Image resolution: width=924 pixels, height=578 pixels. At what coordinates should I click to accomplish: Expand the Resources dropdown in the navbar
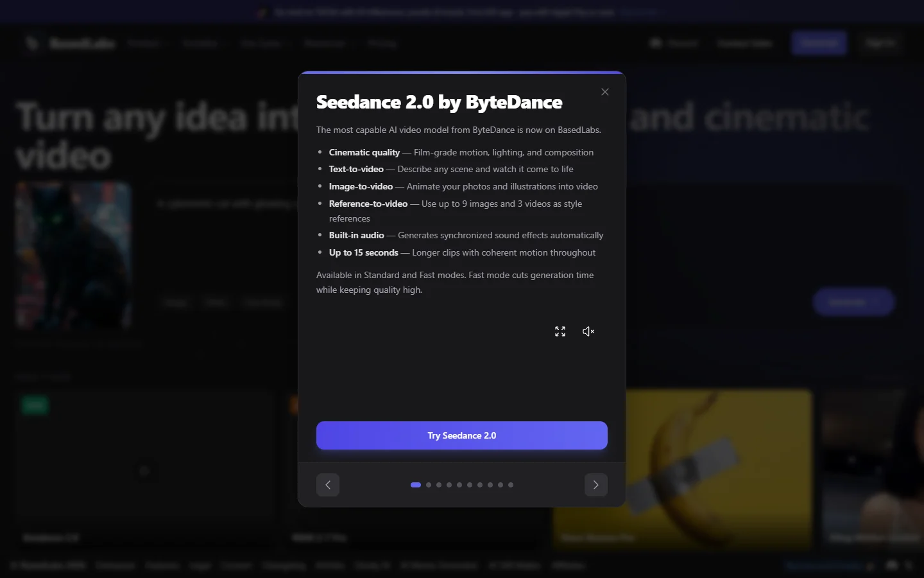[326, 43]
